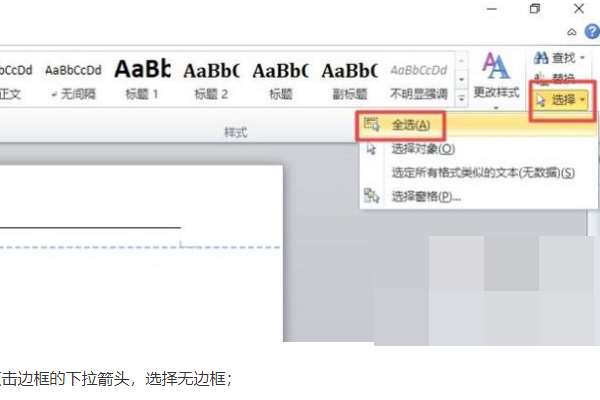Click the Find (查找) binoculars icon

click(x=541, y=58)
